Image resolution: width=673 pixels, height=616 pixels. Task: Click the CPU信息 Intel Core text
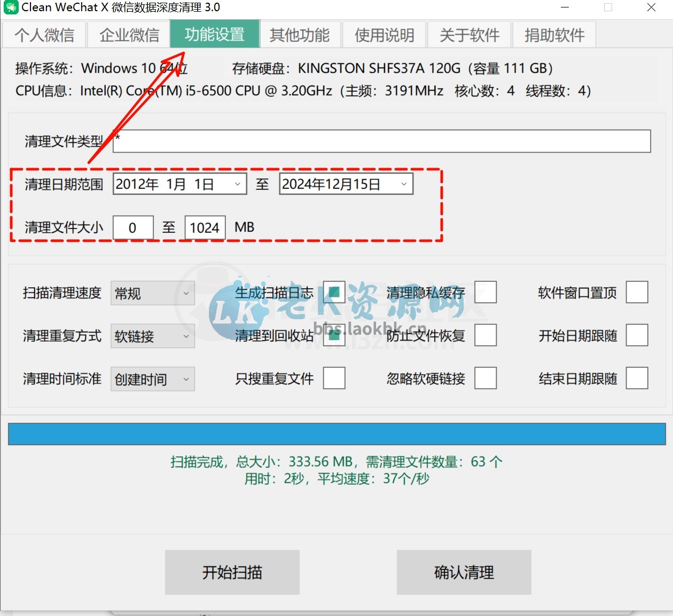303,91
